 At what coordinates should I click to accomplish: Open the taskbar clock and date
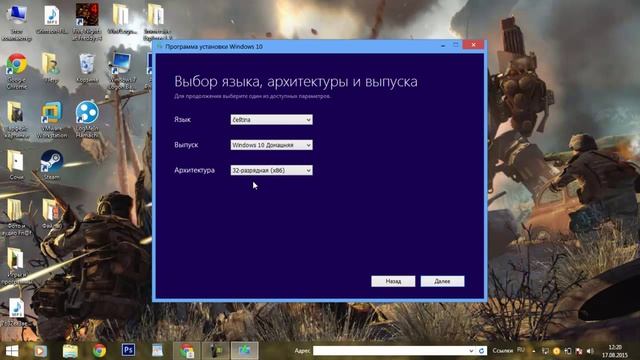point(615,351)
